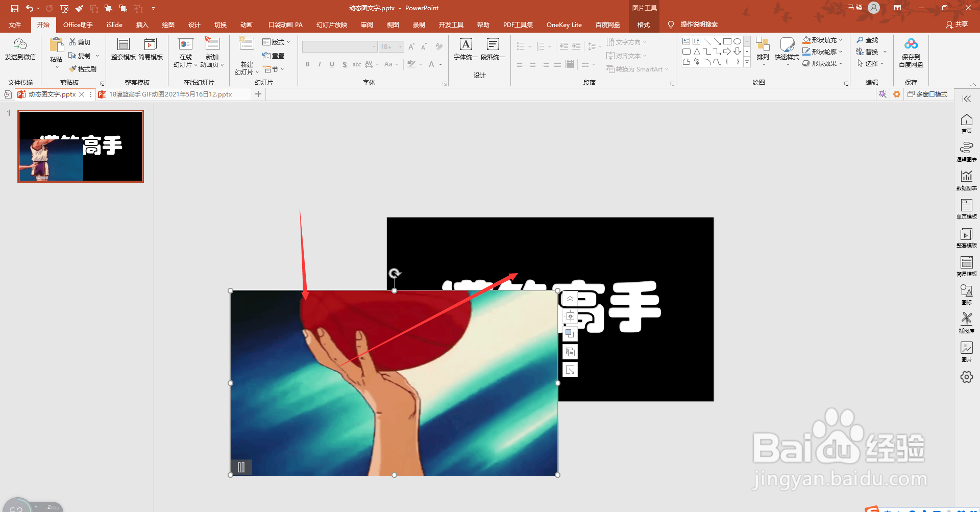Toggle Bold formatting
This screenshot has height=512, width=980.
(x=307, y=64)
